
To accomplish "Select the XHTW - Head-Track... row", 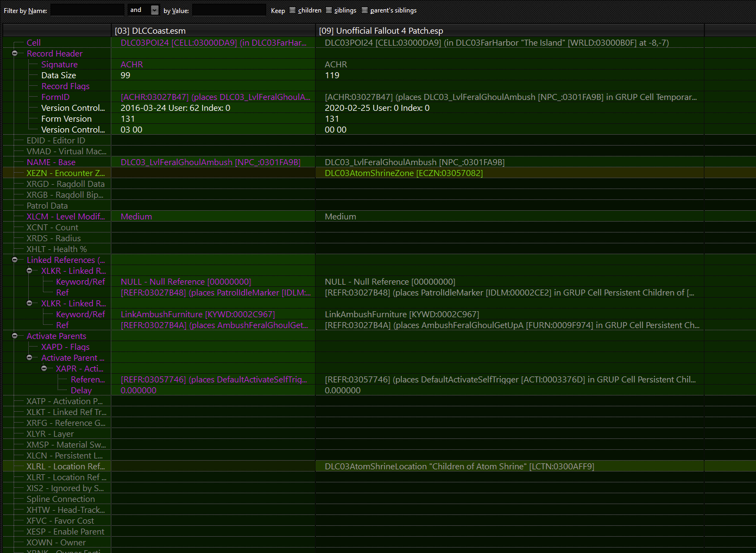I will point(66,510).
